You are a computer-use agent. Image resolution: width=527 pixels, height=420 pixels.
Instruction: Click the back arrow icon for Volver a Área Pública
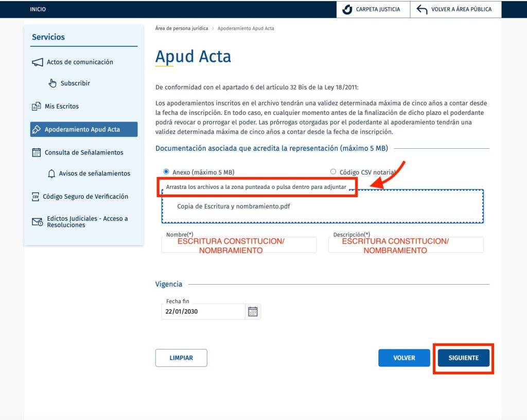[422, 9]
